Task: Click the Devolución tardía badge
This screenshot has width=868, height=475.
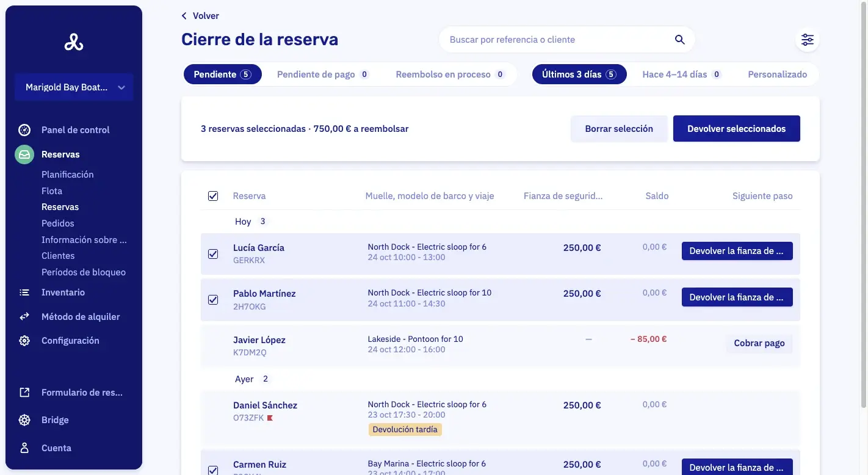Action: [x=405, y=429]
